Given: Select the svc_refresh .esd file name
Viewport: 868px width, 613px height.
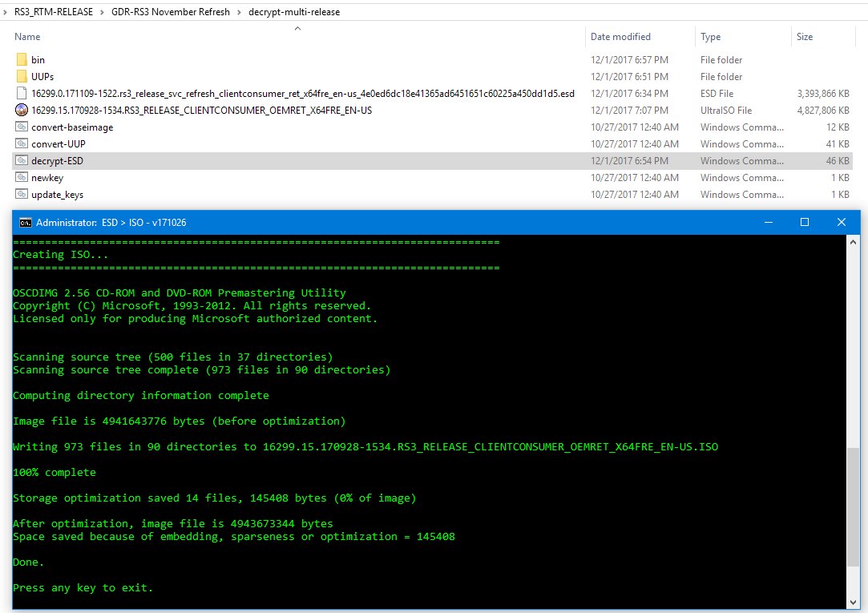Looking at the screenshot, I should (x=303, y=94).
